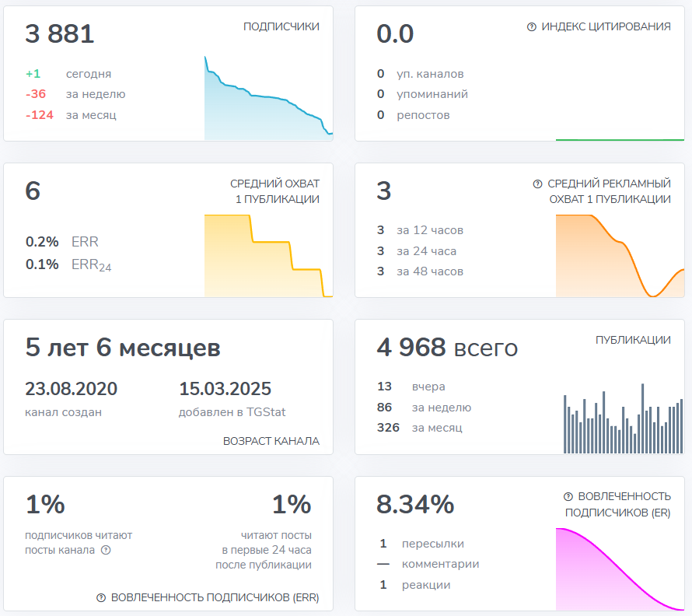The width and height of the screenshot is (692, 616).
Task: Open the hint icon after 'посты канала'
Action: point(106,551)
